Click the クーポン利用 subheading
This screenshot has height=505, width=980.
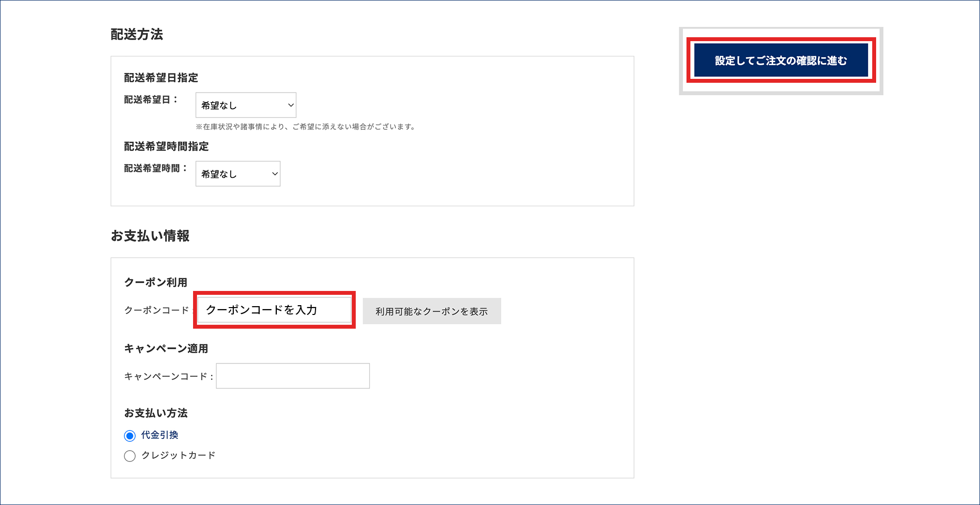(x=156, y=282)
